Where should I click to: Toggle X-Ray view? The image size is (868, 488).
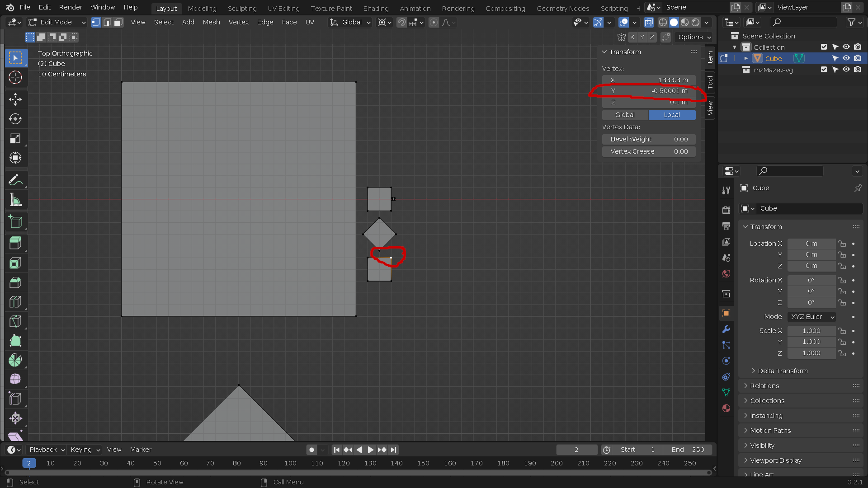tap(649, 22)
